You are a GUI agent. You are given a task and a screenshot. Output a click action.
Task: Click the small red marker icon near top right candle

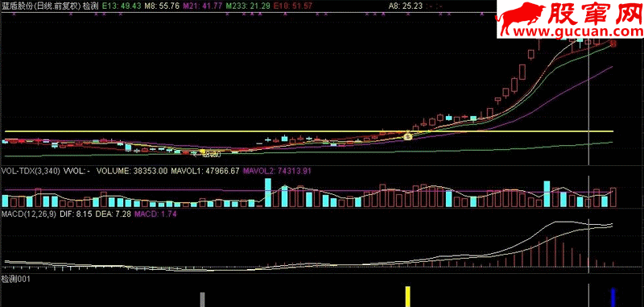(613, 44)
